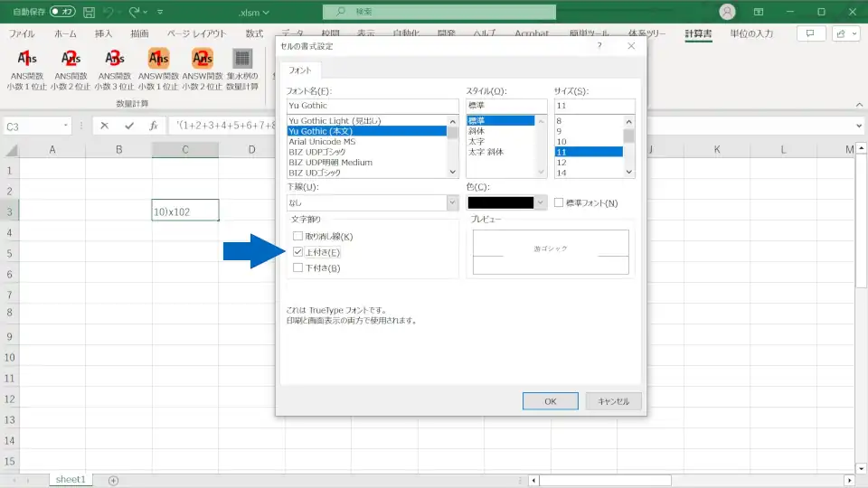This screenshot has height=488, width=868.
Task: Open the 下線(U) underline dropdown
Action: [452, 203]
